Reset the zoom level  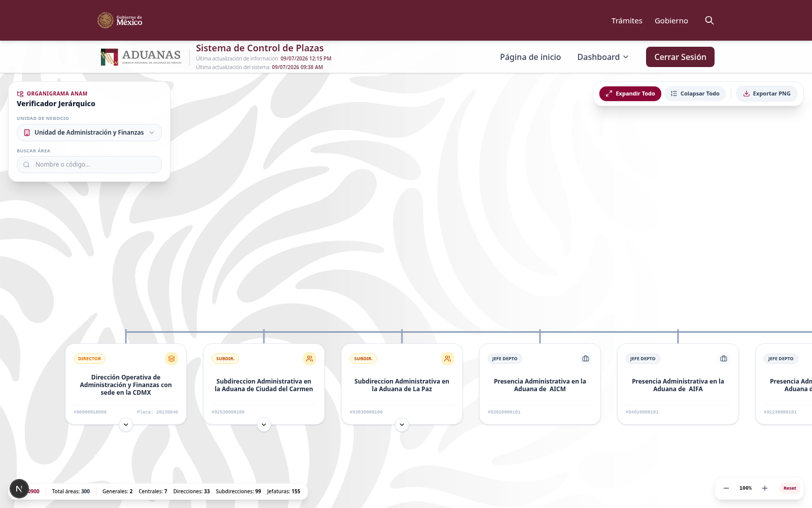(x=790, y=488)
